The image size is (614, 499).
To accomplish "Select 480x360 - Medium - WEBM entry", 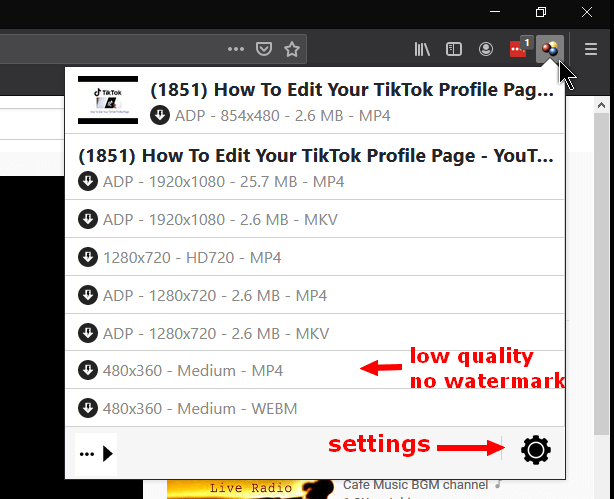I will tap(315, 408).
